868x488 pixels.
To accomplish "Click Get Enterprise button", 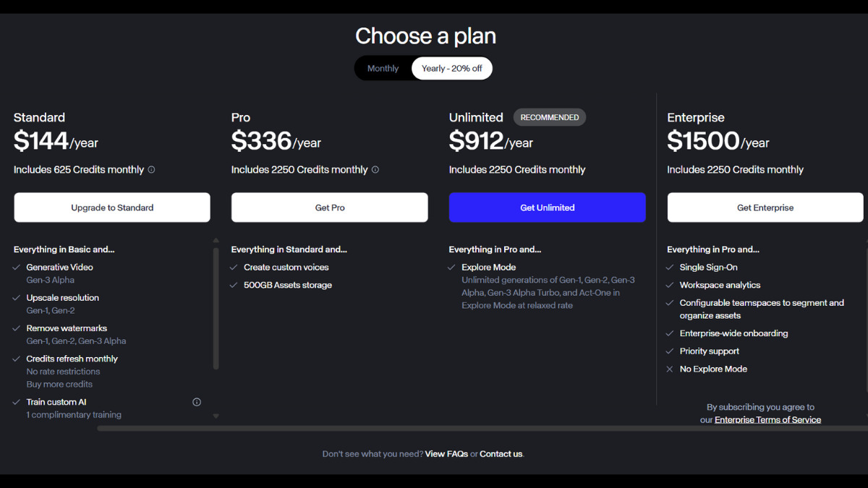I will 765,207.
